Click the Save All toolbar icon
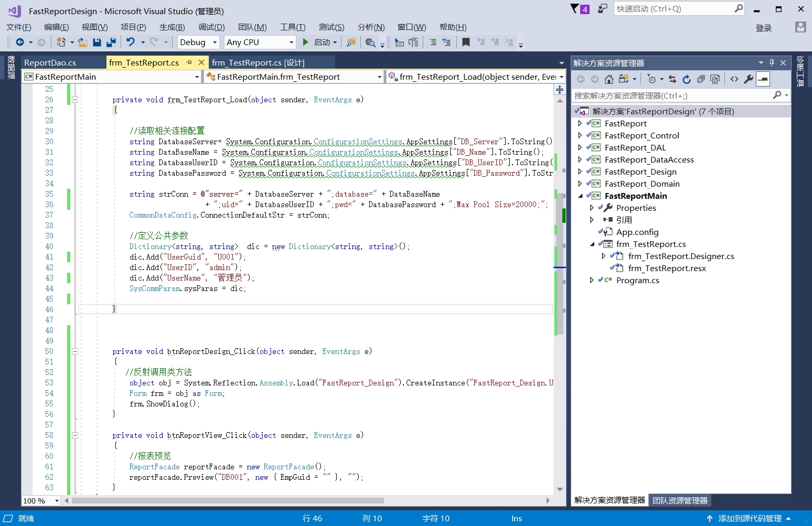The image size is (812, 526). tap(111, 42)
